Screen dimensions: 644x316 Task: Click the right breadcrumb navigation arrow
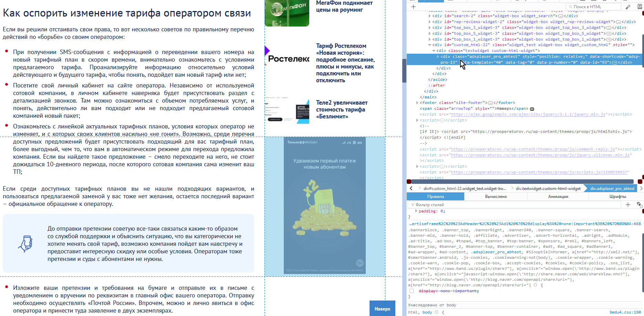[642, 188]
